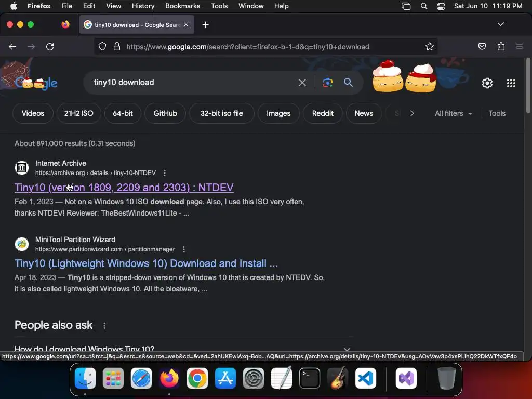Start a Google Lens image search

(x=327, y=83)
